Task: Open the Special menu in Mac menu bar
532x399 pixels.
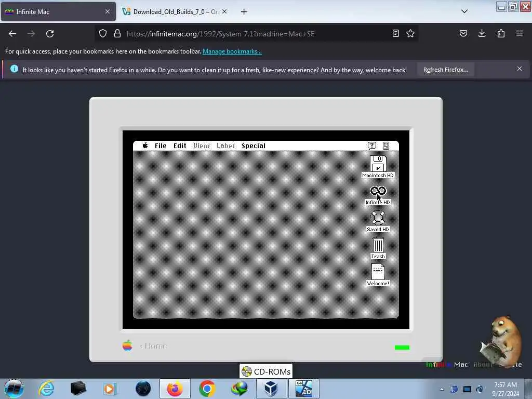Action: (254, 146)
